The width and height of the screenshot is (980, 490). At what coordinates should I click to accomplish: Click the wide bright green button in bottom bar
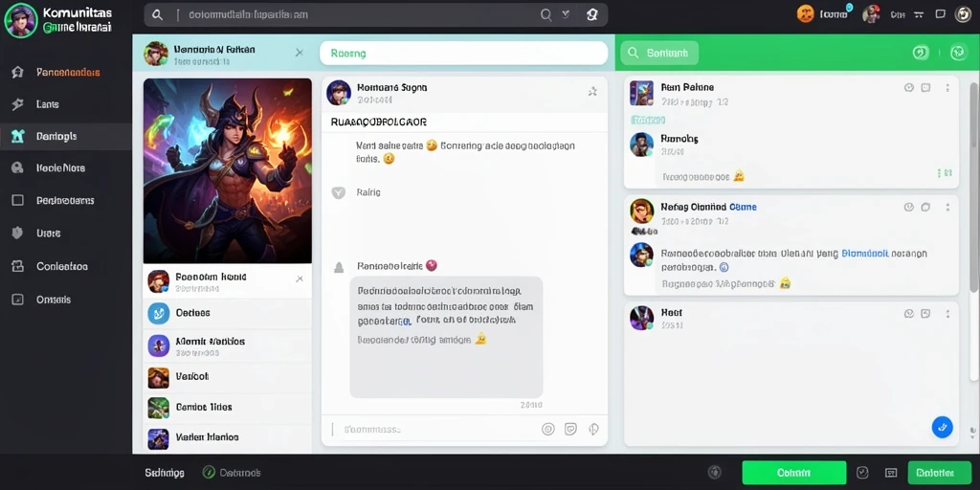(x=793, y=473)
